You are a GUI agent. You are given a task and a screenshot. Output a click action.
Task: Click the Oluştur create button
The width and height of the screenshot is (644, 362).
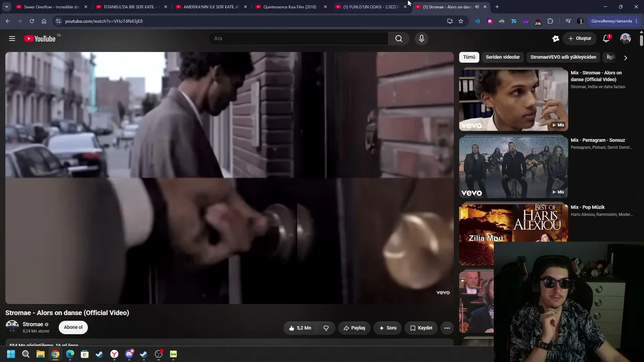pyautogui.click(x=580, y=39)
